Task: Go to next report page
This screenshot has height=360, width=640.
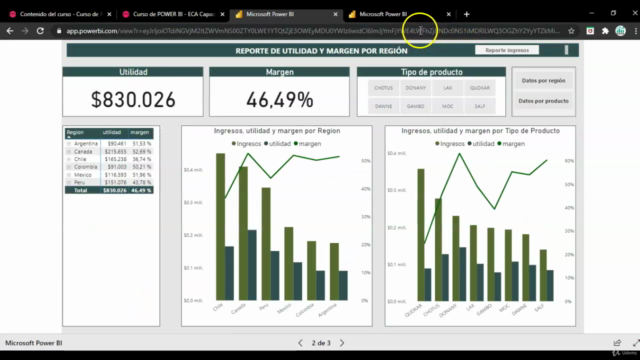Action: point(342,343)
